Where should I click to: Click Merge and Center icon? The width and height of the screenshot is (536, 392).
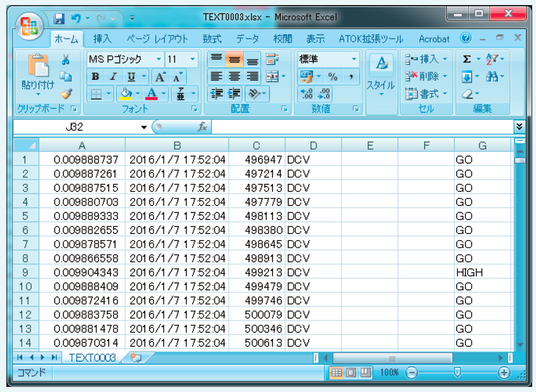[x=272, y=77]
